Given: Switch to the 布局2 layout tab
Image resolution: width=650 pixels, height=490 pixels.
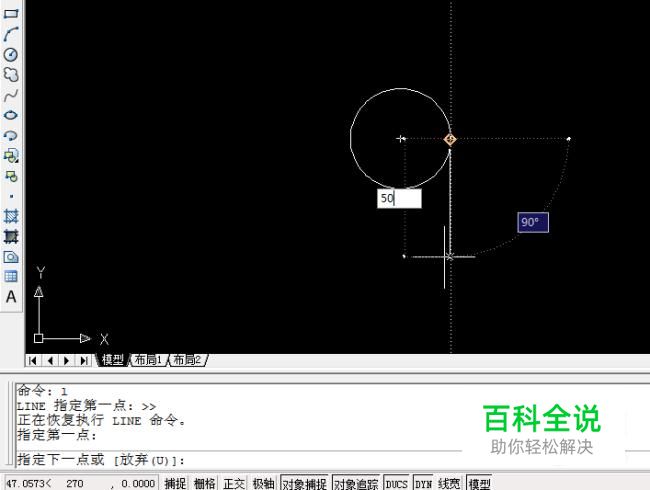Looking at the screenshot, I should [187, 360].
